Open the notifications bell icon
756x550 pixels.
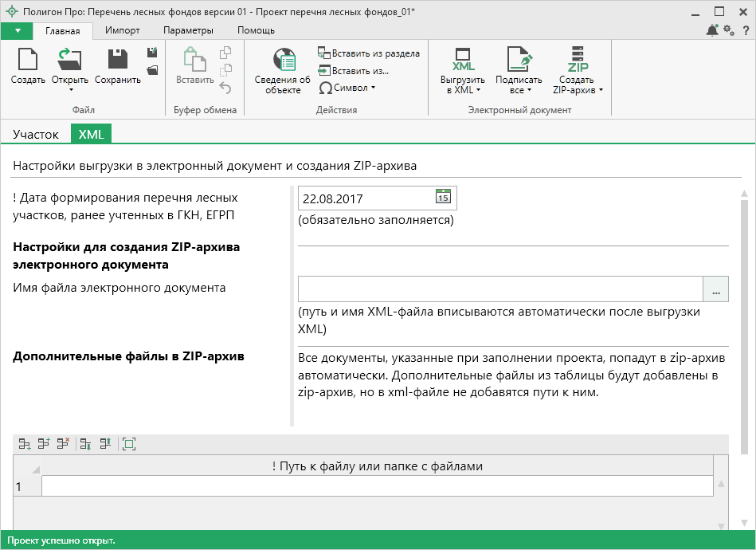[711, 30]
